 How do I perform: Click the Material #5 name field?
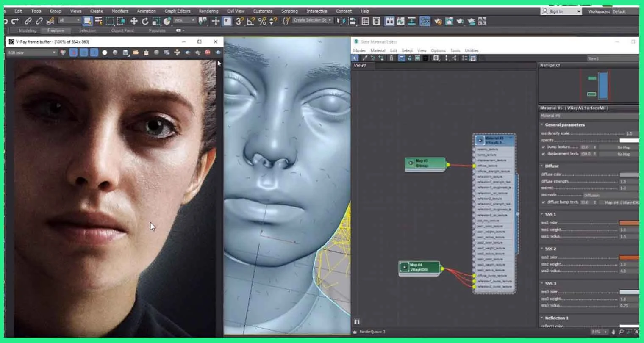589,116
